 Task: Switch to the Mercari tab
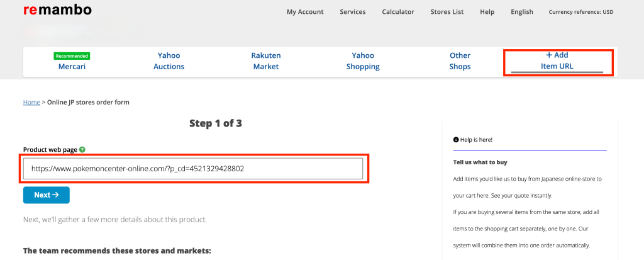click(72, 66)
